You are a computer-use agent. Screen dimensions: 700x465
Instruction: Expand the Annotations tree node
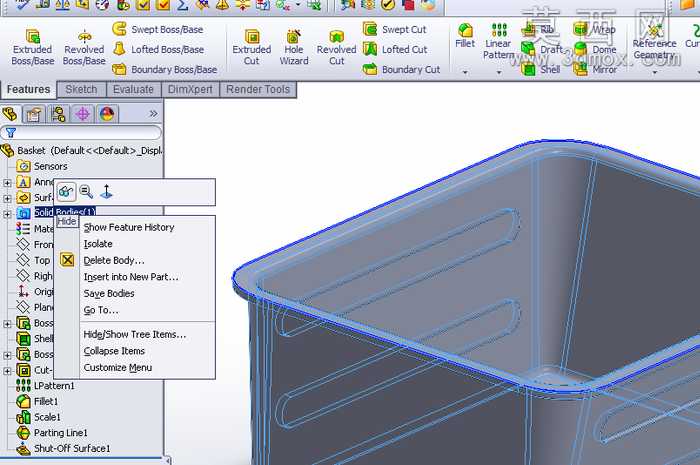pos(7,183)
